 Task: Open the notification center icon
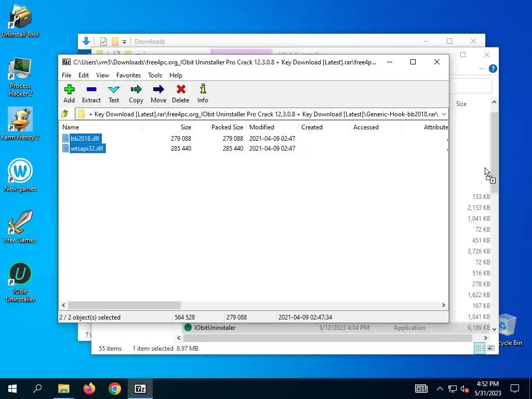coord(515,389)
